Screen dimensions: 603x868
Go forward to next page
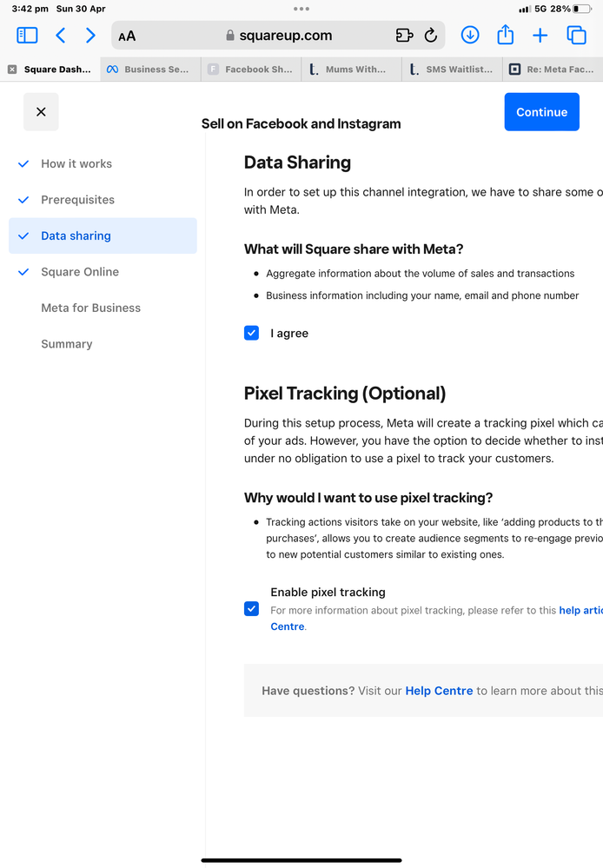(x=90, y=36)
